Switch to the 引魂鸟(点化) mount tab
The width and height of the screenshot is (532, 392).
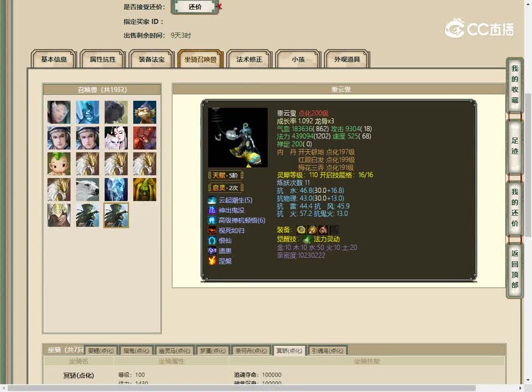coord(328,351)
